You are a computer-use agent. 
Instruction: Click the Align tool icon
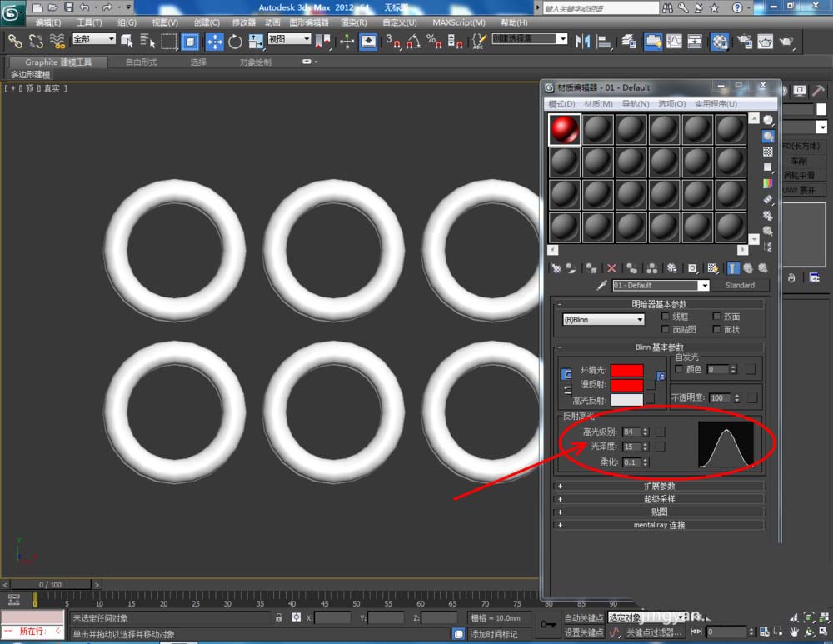[604, 42]
